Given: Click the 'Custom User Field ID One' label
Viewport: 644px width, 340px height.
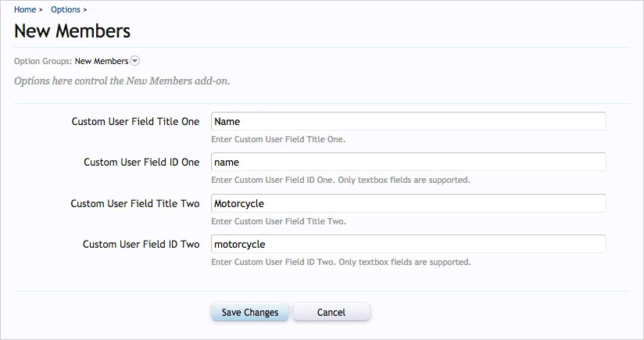Looking at the screenshot, I should point(141,163).
